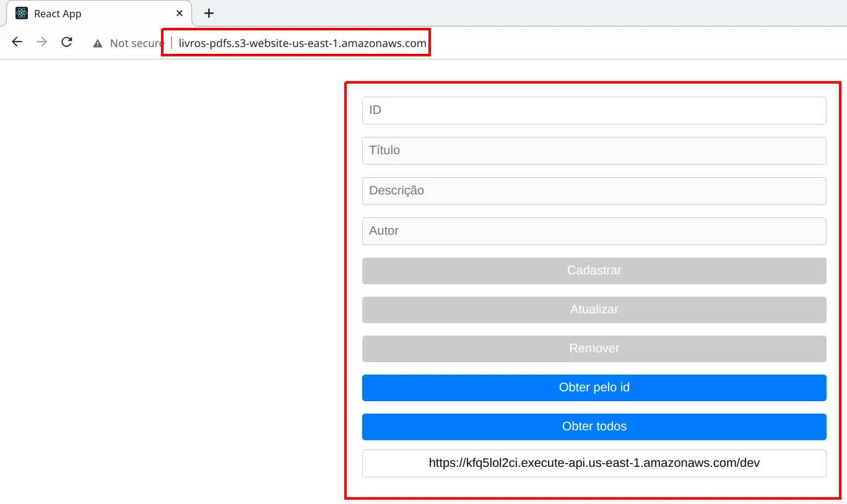Click the Obter todos button
Image resolution: width=847 pixels, height=504 pixels.
click(594, 427)
